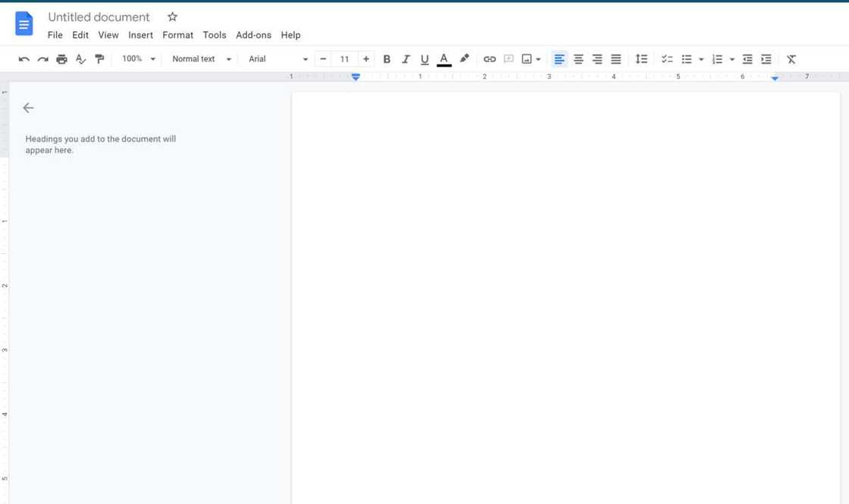Expand the Normal text style dropdown
This screenshot has height=504, width=849.
click(x=201, y=59)
